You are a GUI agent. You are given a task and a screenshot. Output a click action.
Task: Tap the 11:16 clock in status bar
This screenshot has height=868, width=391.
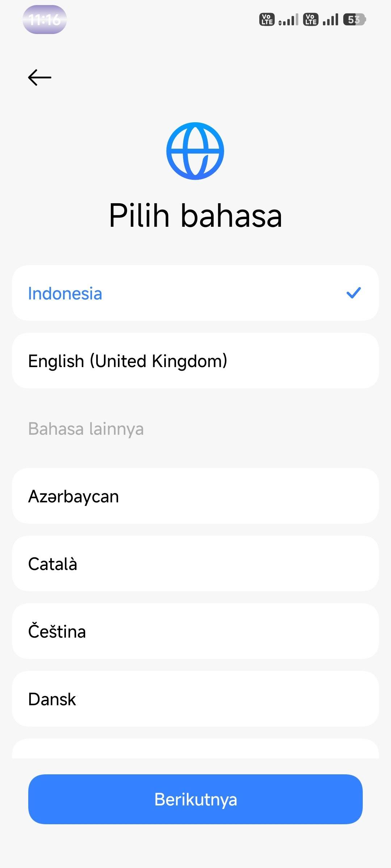pos(45,20)
